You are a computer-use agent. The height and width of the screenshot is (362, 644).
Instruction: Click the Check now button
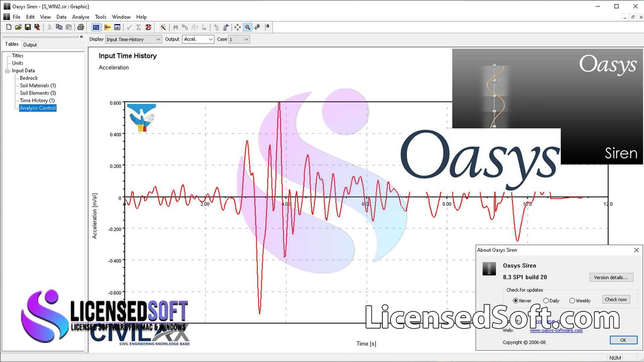616,300
